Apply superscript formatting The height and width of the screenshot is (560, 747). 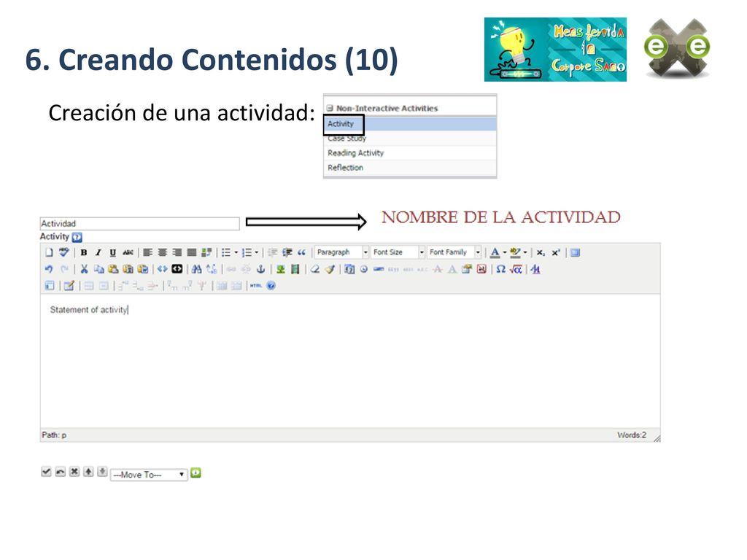555,253
